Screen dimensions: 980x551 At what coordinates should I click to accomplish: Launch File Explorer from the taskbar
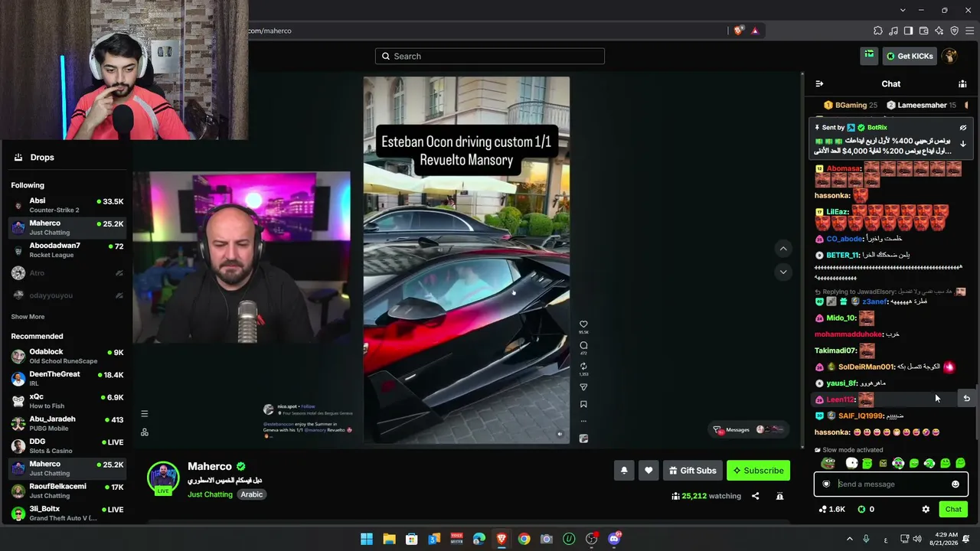[x=389, y=539]
